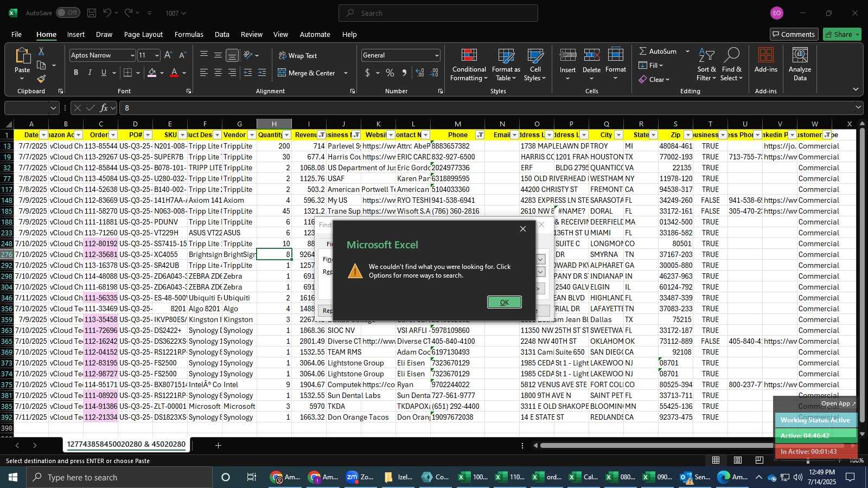Open the Zip column filter dropdown
868x488 pixels.
pos(688,135)
